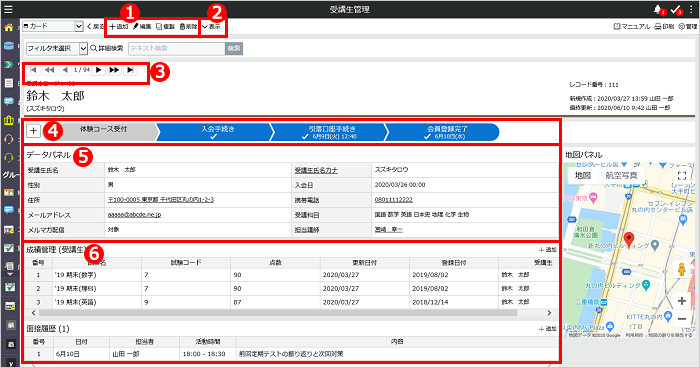
Task: Open the address link 〒100-0005
Action: pyautogui.click(x=161, y=200)
